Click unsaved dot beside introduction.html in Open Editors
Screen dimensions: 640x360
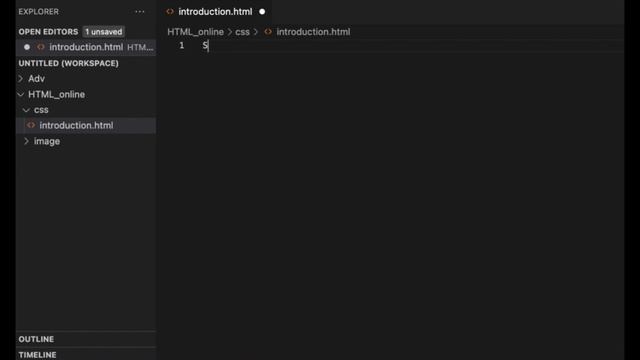27,47
